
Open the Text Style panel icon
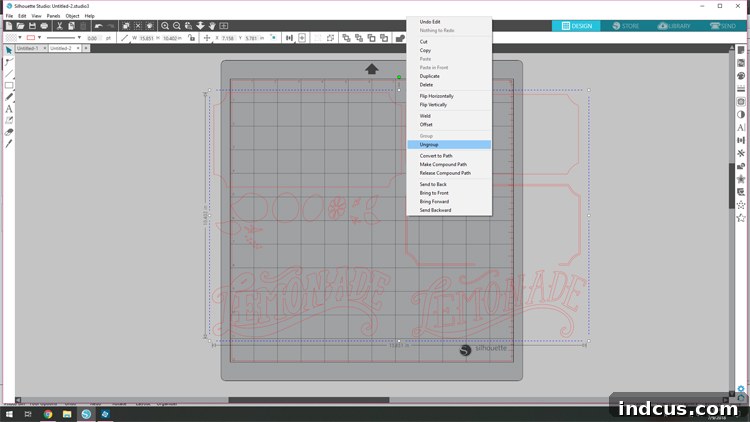[741, 127]
